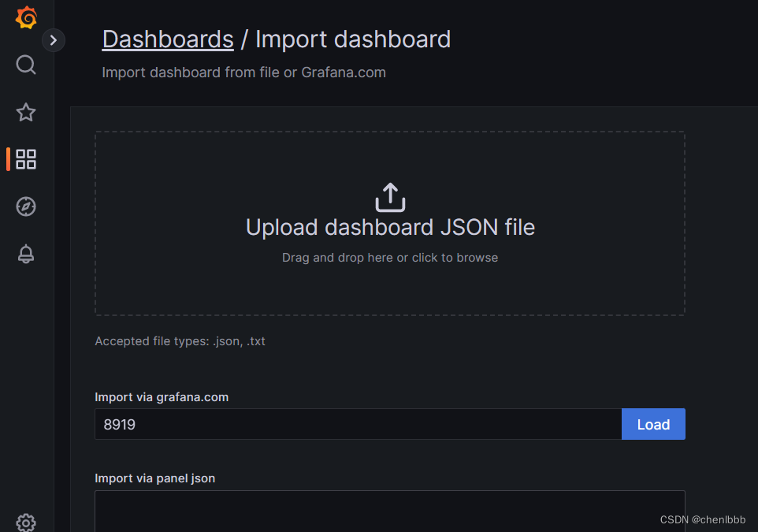Focus the Import via panel json textarea

(389, 512)
